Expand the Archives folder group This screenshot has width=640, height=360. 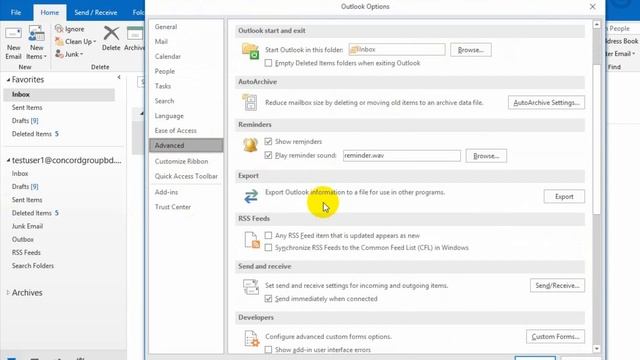[8, 293]
